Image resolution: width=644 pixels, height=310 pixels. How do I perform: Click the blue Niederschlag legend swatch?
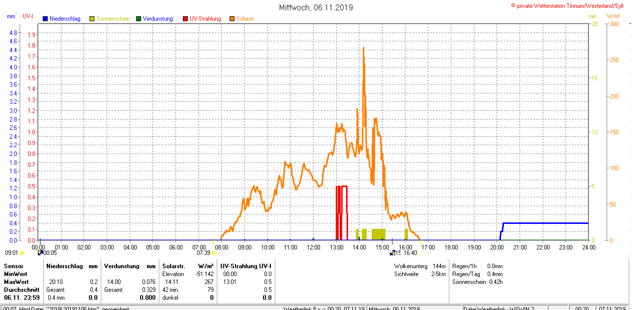tap(45, 19)
